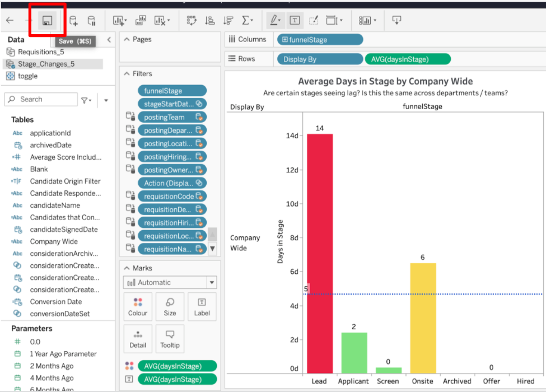Click the back navigation arrow
546x392 pixels.
[x=10, y=20]
